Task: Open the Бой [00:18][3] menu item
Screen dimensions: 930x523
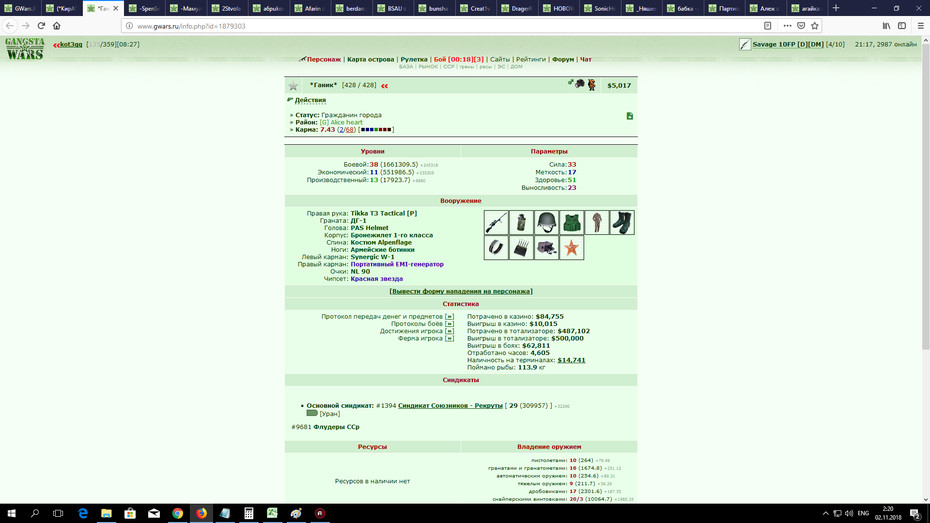Action: click(x=458, y=59)
